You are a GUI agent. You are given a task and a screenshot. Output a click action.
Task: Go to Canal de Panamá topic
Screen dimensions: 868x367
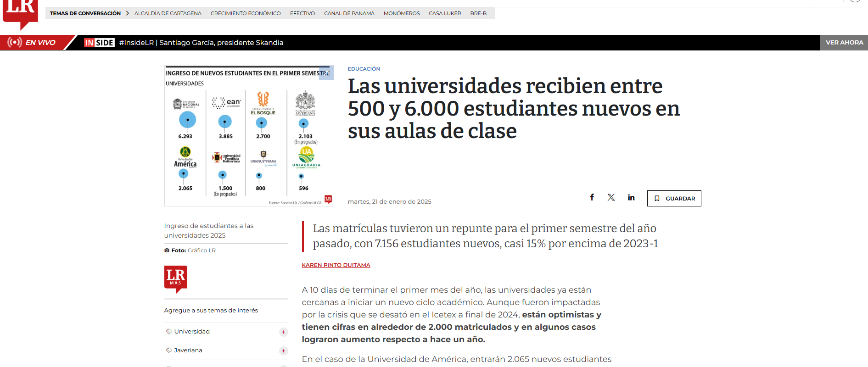(x=349, y=13)
